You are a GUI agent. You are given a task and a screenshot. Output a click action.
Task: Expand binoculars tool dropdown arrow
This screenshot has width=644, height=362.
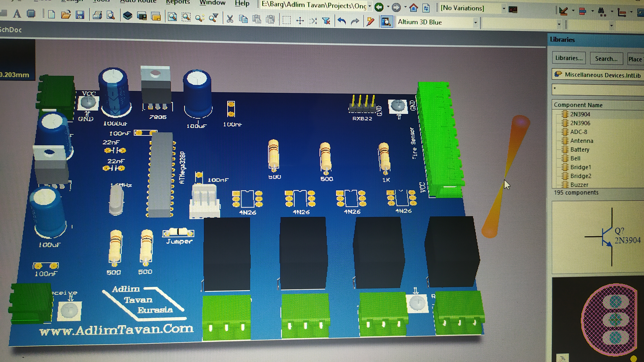[x=612, y=11]
